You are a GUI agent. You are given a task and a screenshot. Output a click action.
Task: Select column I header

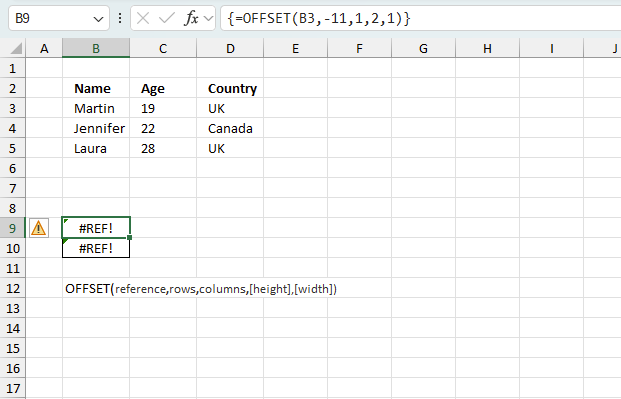click(552, 48)
